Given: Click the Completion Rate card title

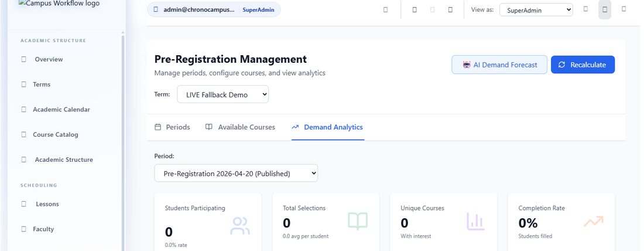Looking at the screenshot, I should [542, 208].
